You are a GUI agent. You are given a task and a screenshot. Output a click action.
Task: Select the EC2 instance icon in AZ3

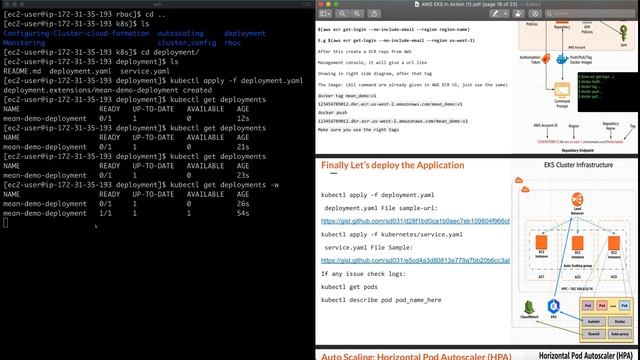613,243
